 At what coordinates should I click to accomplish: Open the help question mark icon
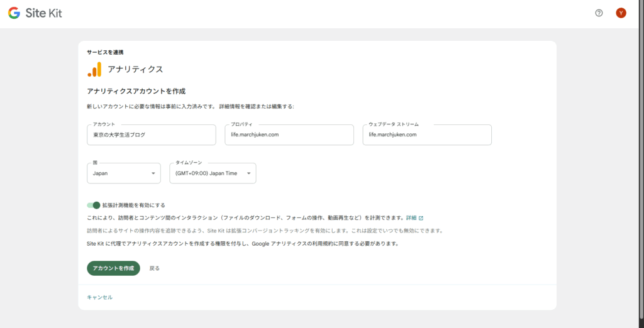tap(599, 13)
